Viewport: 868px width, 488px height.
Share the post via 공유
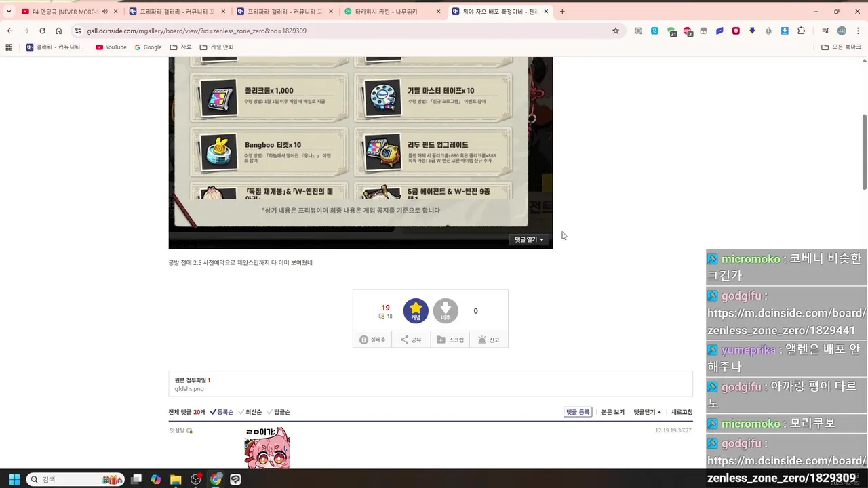pyautogui.click(x=411, y=340)
